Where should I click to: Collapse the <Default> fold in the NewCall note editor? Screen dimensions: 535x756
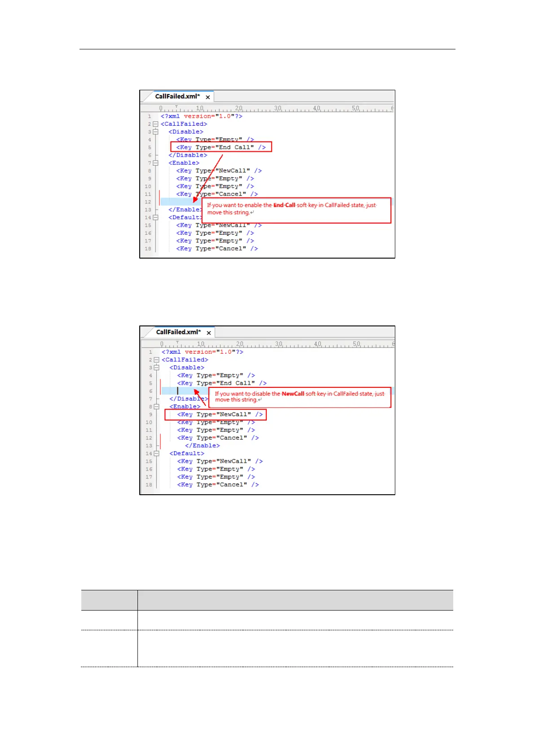click(x=156, y=453)
